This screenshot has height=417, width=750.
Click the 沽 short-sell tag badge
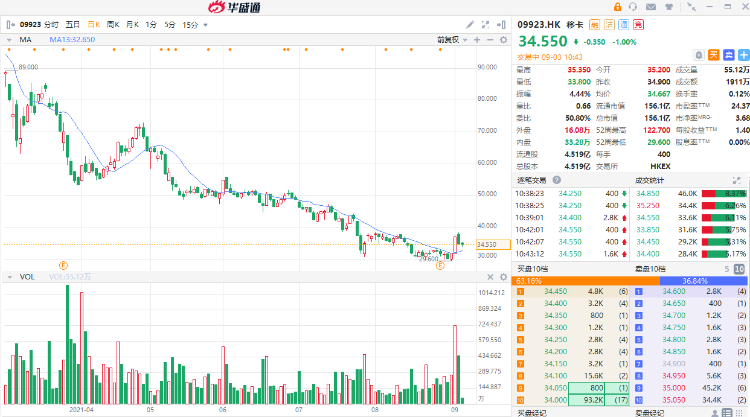(x=609, y=25)
